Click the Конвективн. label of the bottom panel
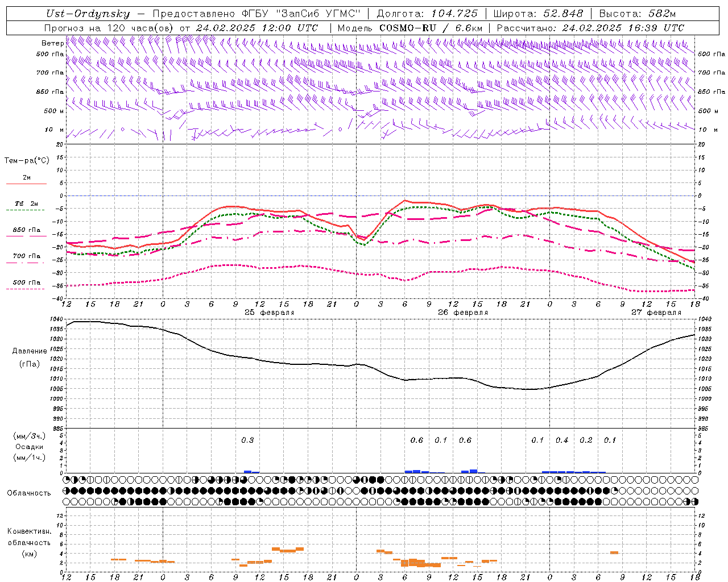The height and width of the screenshot is (582, 728). pyautogui.click(x=29, y=531)
